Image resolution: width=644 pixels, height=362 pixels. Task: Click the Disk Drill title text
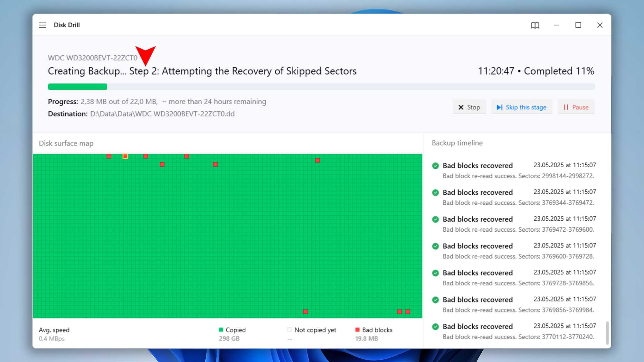[67, 25]
